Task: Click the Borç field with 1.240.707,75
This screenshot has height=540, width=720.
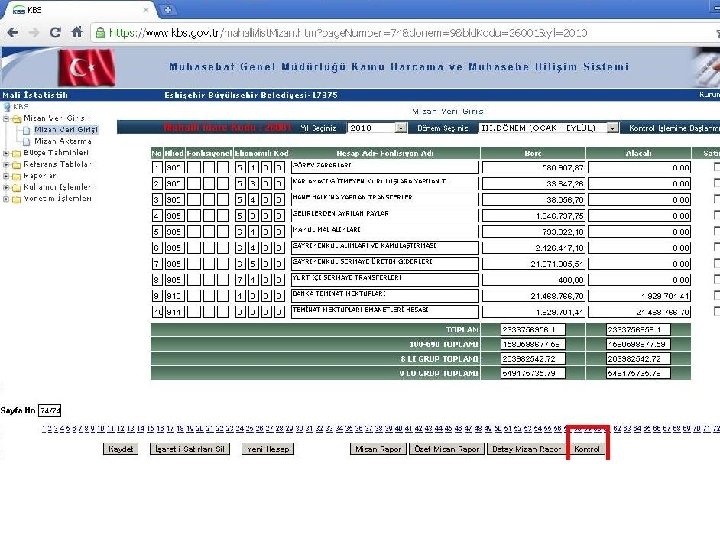Action: pyautogui.click(x=533, y=216)
